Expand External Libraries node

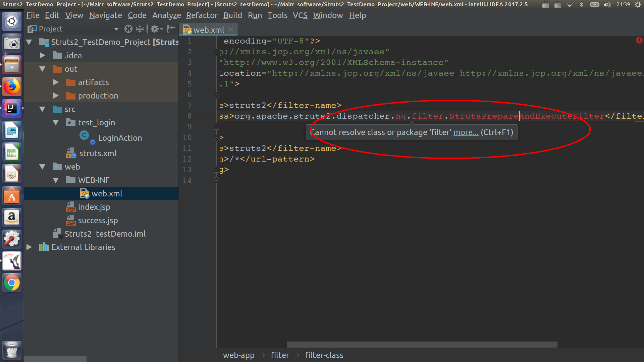coord(29,247)
